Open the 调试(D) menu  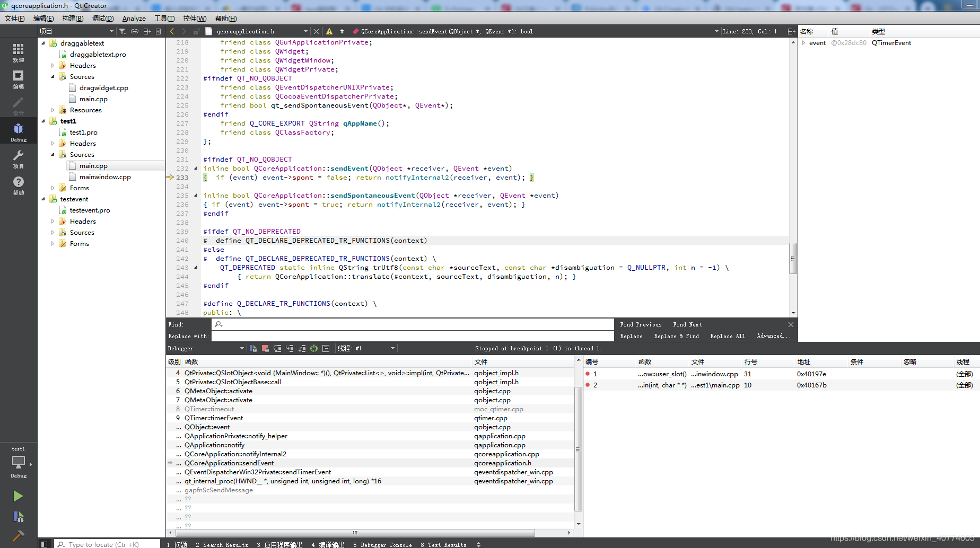103,19
